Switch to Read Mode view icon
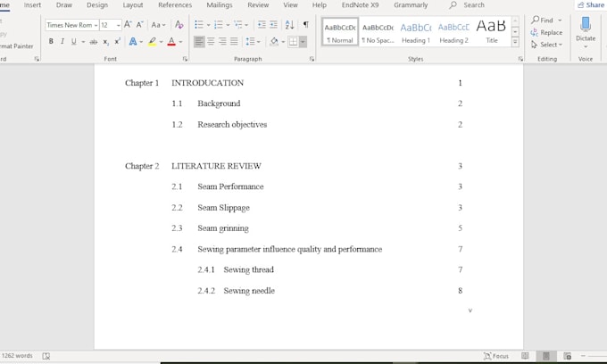This screenshot has height=364, width=607. (525, 356)
